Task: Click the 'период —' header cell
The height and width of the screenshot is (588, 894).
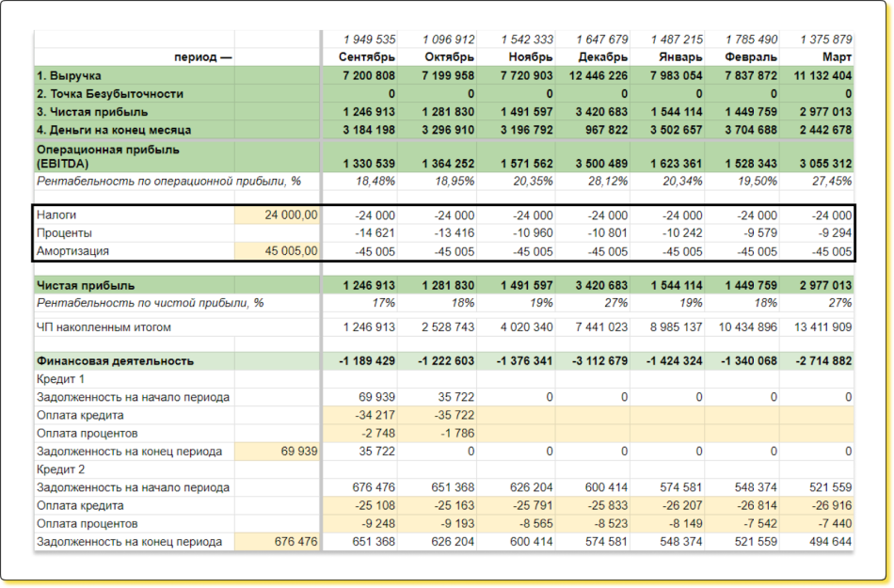Action: pyautogui.click(x=203, y=57)
